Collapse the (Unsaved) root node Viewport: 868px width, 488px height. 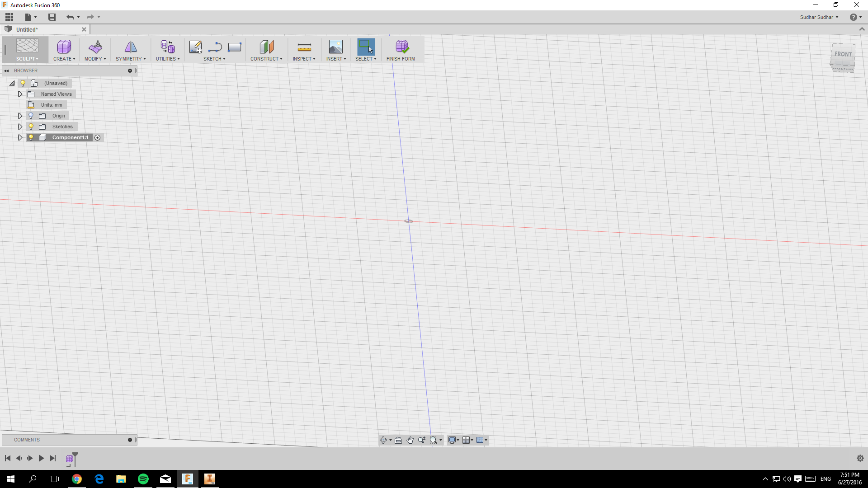click(x=12, y=83)
